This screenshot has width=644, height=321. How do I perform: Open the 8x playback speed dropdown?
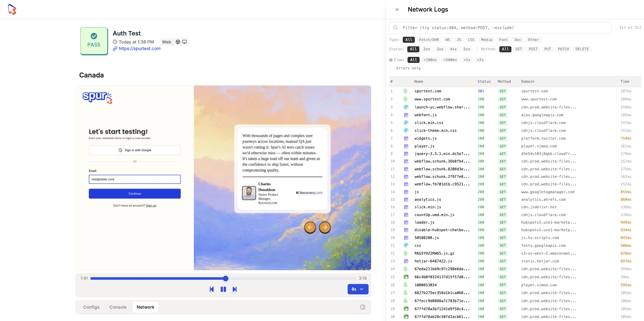tap(358, 289)
